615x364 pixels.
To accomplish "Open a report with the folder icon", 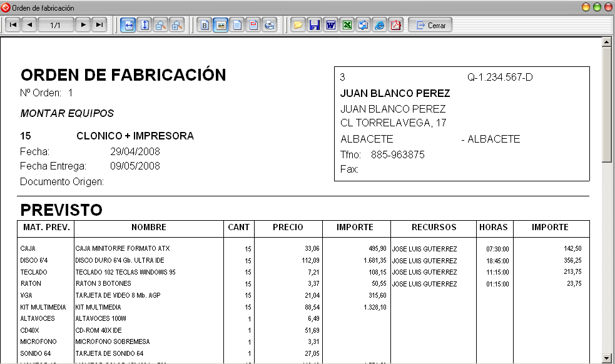I will click(x=298, y=26).
